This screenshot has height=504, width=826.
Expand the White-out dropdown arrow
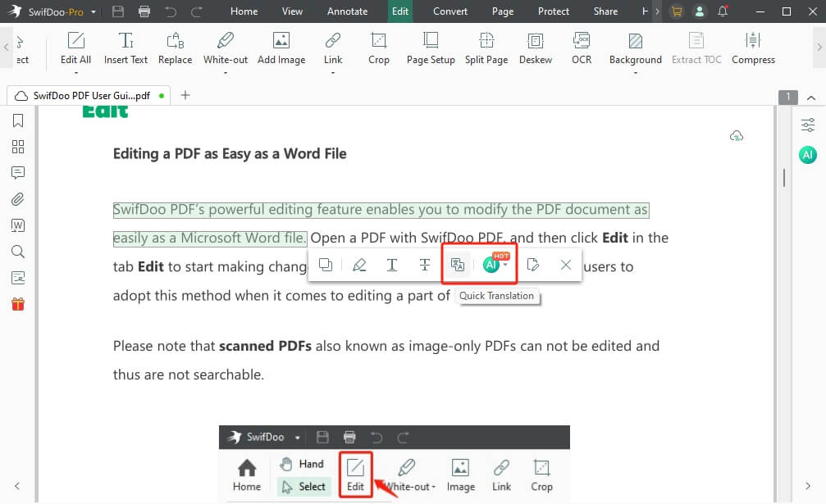[226, 73]
